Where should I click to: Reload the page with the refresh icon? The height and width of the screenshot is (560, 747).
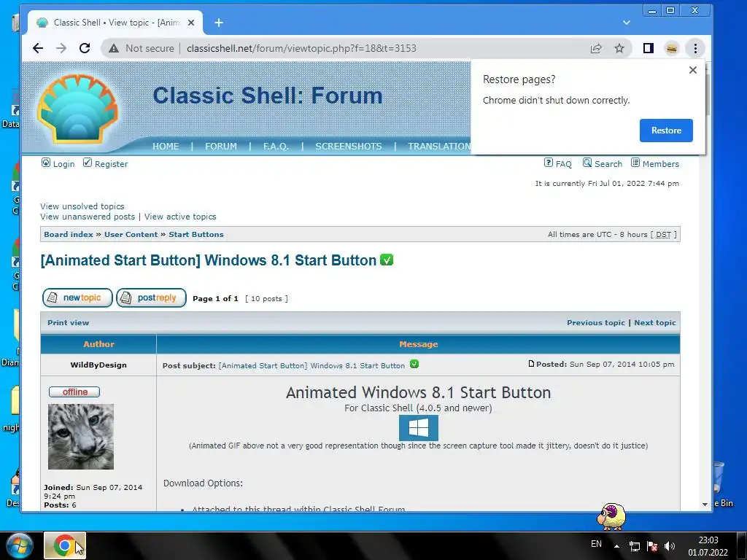(85, 48)
